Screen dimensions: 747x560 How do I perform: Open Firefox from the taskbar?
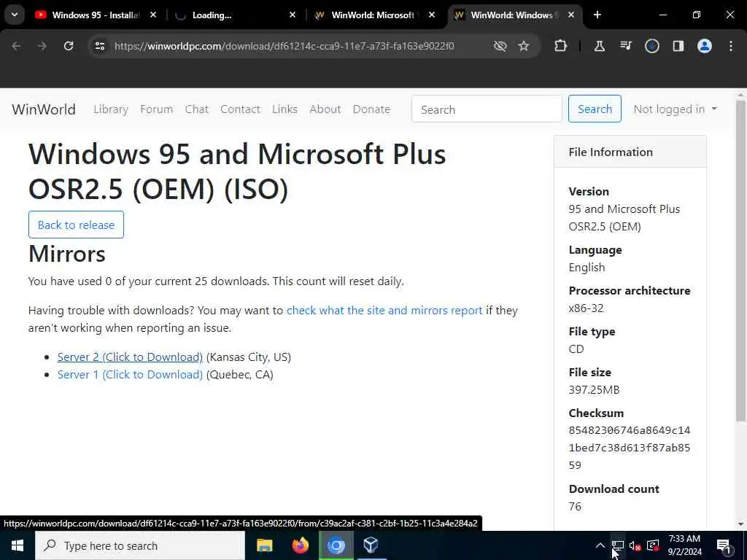300,545
